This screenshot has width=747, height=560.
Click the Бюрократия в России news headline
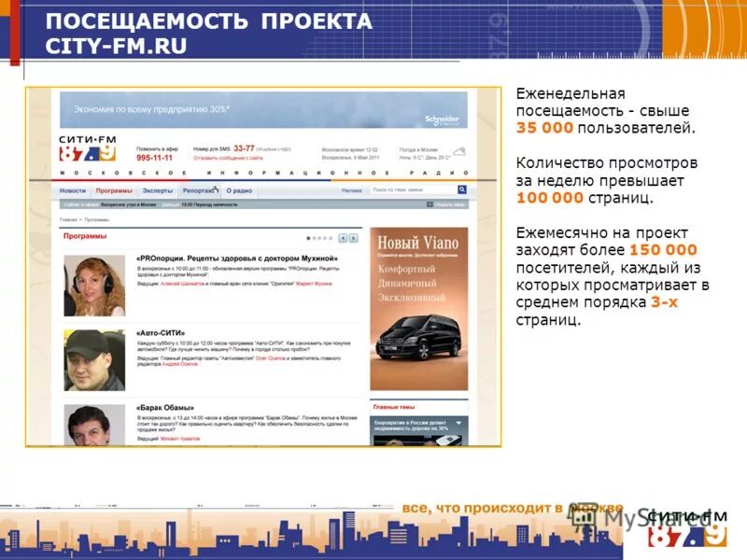coord(411,426)
